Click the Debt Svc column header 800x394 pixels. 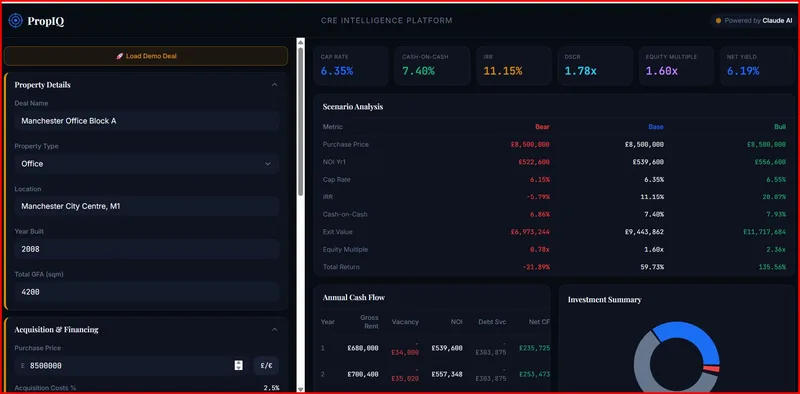pyautogui.click(x=492, y=322)
